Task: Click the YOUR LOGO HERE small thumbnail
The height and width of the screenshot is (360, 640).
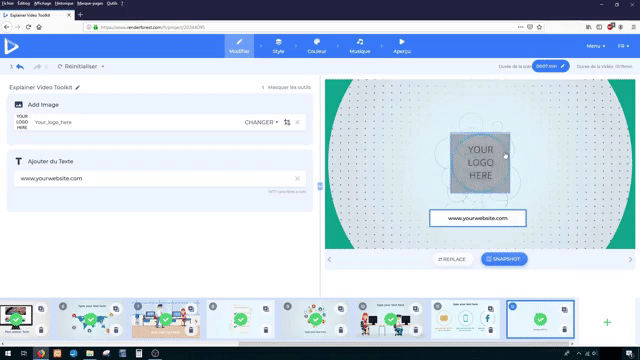Action: [x=22, y=122]
